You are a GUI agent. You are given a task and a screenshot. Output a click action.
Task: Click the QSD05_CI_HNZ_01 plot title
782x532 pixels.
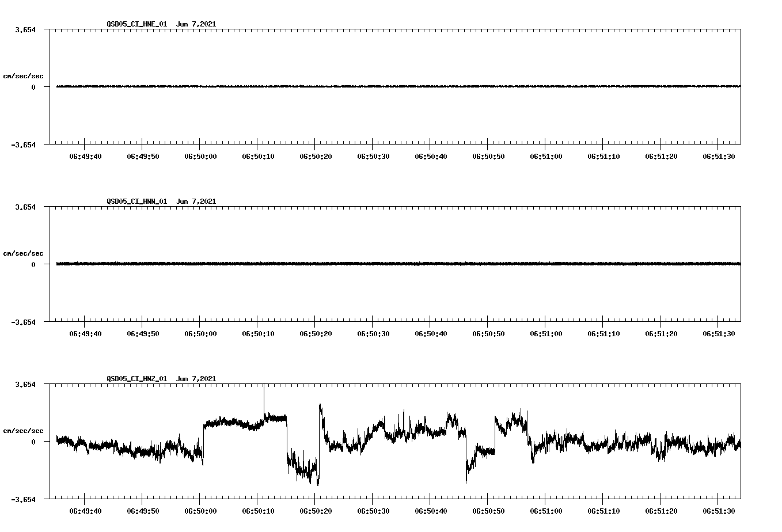pyautogui.click(x=161, y=379)
